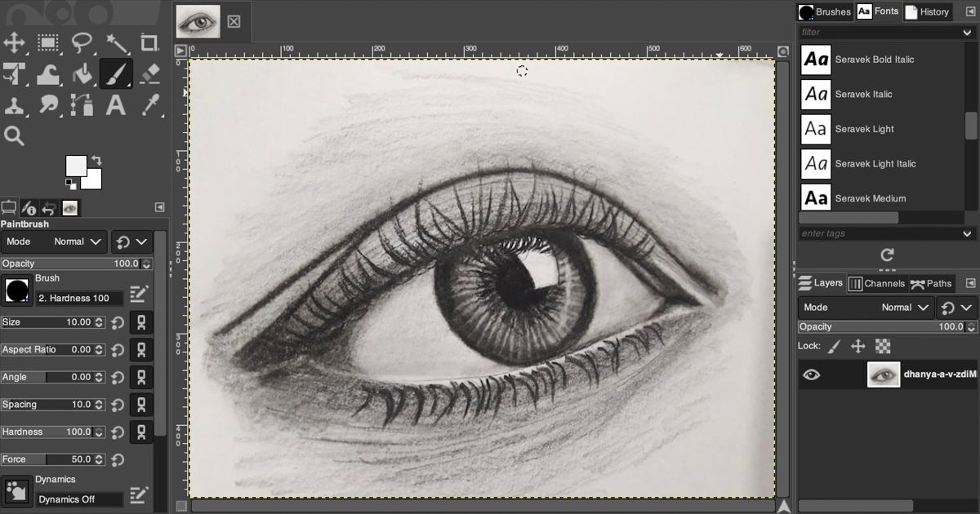Select the Free Select lasso tool
This screenshot has height=514, width=980.
82,42
